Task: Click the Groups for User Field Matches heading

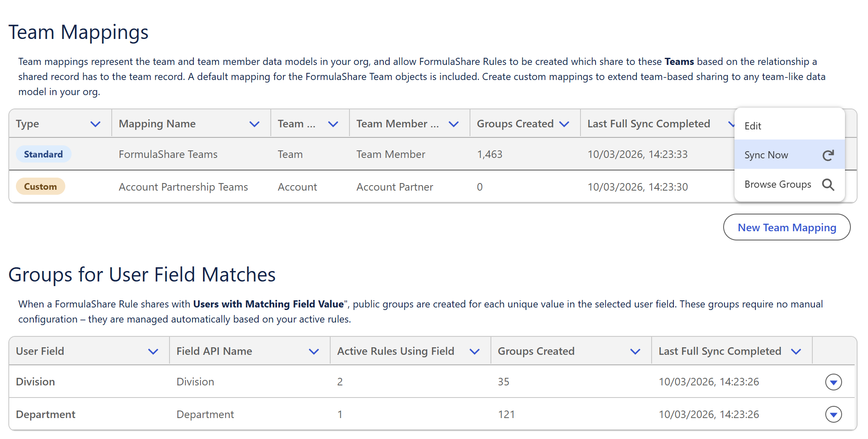Action: [x=142, y=275]
